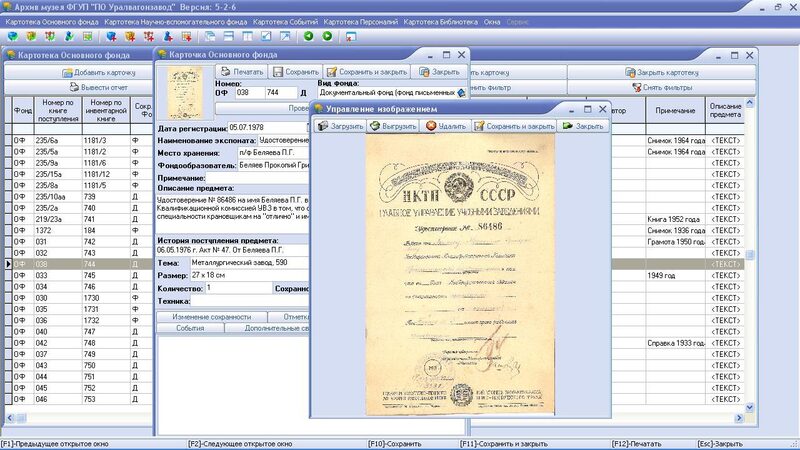The width and height of the screenshot is (800, 450).
Task: Click the 744 inventory number field
Action: coord(281,93)
